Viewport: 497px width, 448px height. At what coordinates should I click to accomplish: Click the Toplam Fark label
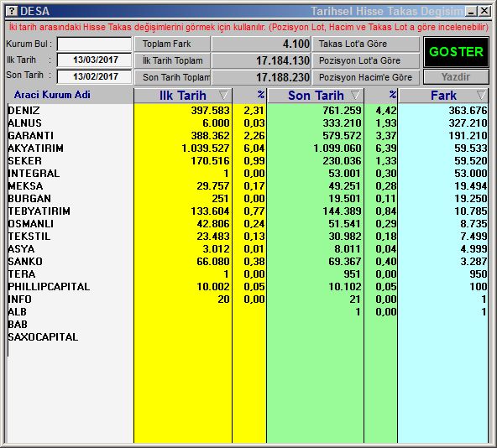point(172,44)
